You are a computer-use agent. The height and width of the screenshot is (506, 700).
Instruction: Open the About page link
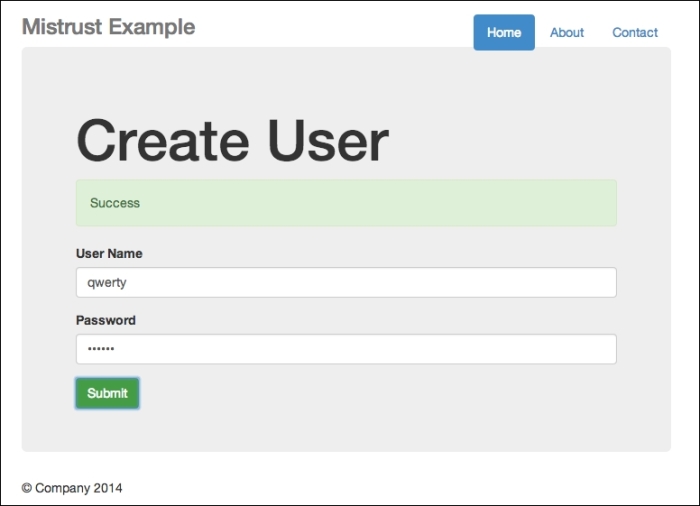tap(566, 32)
